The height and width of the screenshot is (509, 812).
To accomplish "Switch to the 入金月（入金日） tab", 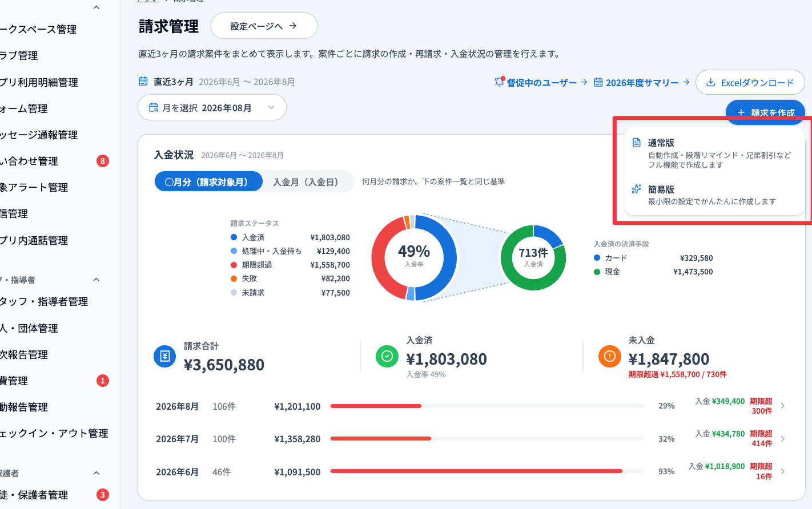I will coord(308,181).
